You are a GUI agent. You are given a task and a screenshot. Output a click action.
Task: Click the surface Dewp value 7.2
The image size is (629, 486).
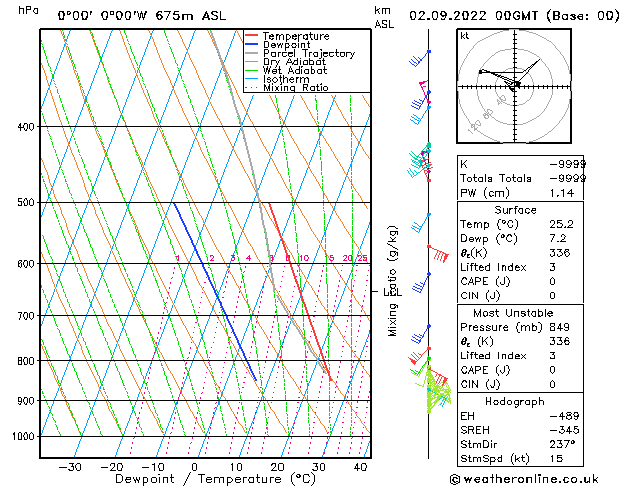[x=558, y=239]
